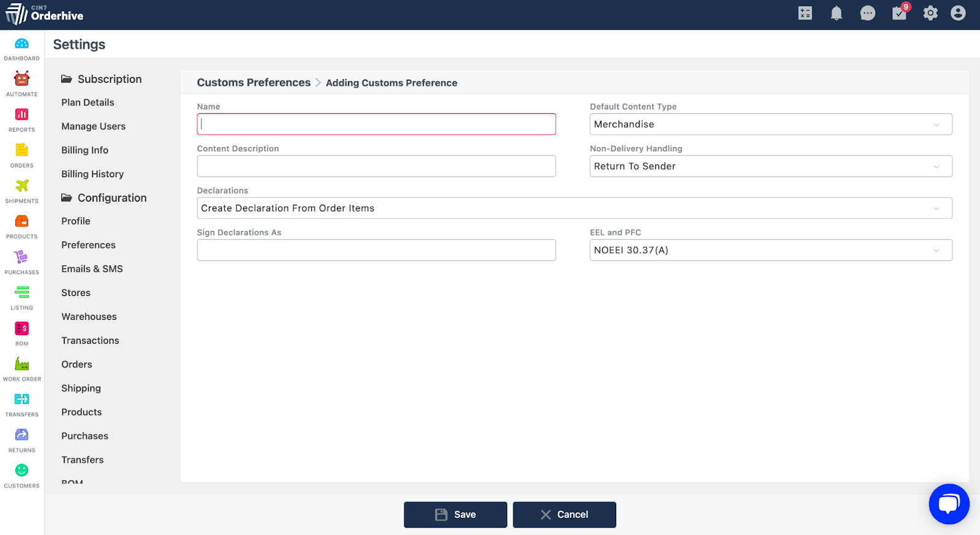980x535 pixels.
Task: Open the Declarations dropdown
Action: (x=575, y=208)
